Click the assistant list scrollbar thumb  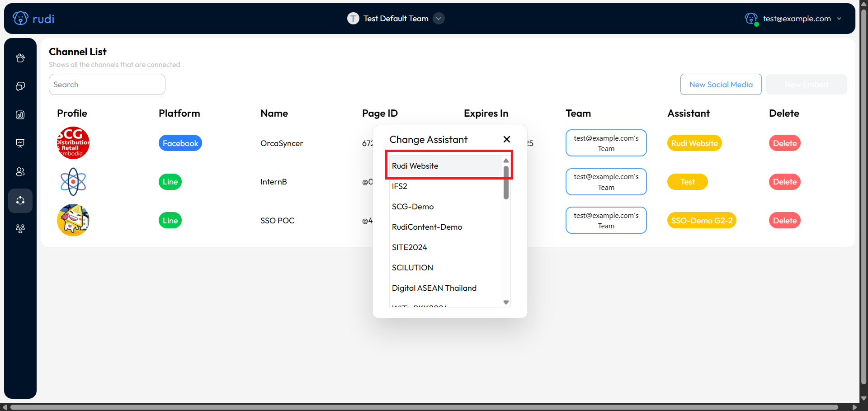tap(506, 183)
